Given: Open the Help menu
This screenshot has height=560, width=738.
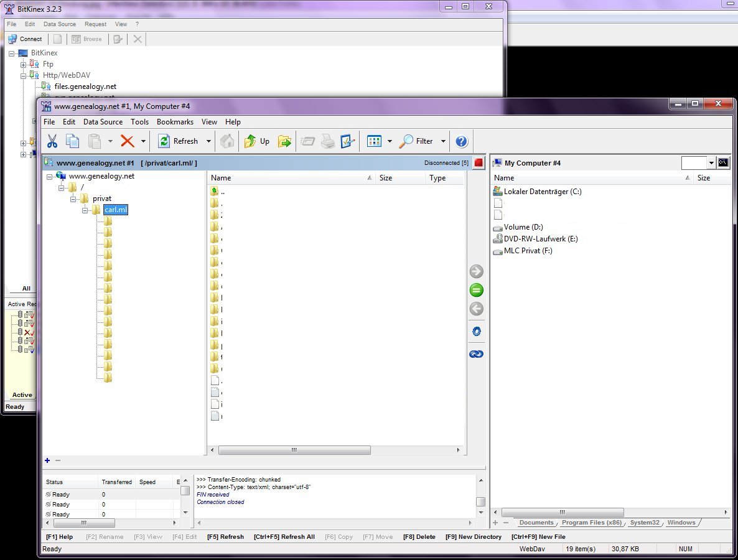Looking at the screenshot, I should tap(233, 121).
